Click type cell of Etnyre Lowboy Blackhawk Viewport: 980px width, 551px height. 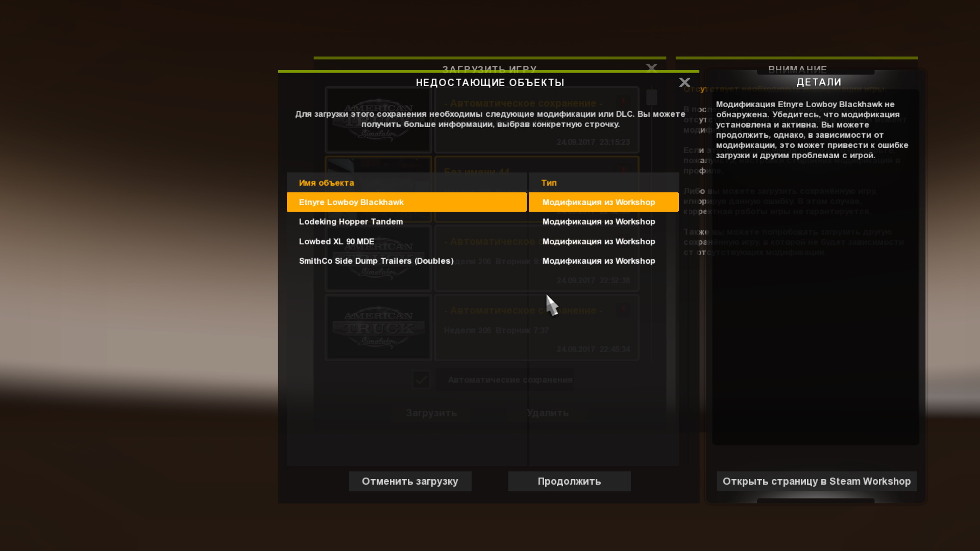point(604,202)
